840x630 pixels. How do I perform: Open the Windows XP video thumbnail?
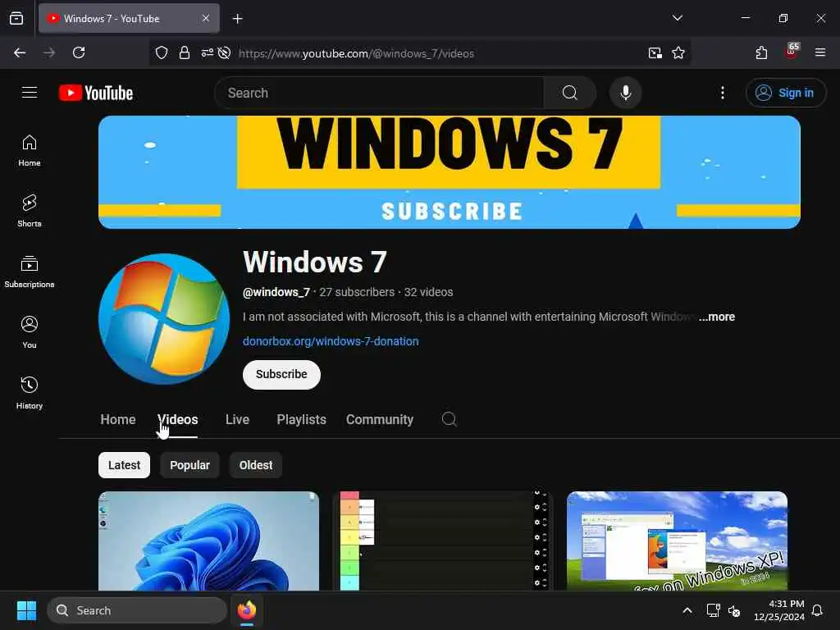pos(677,541)
